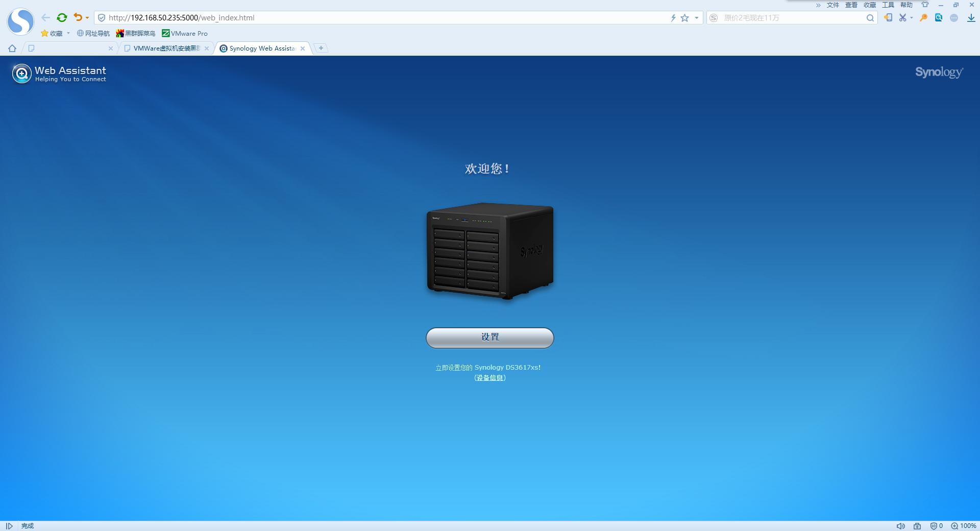Bookmark this page with the star icon
The height and width of the screenshot is (531, 980).
coord(684,17)
